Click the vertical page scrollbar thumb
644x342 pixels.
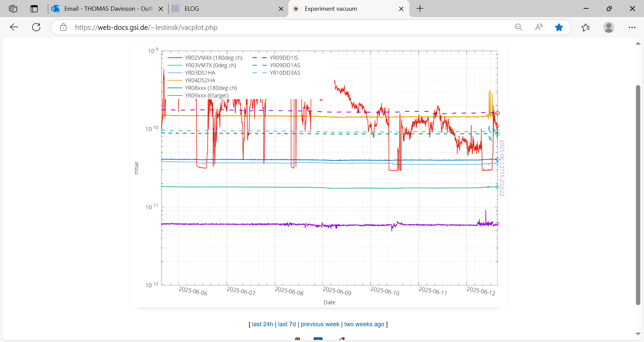pos(638,194)
